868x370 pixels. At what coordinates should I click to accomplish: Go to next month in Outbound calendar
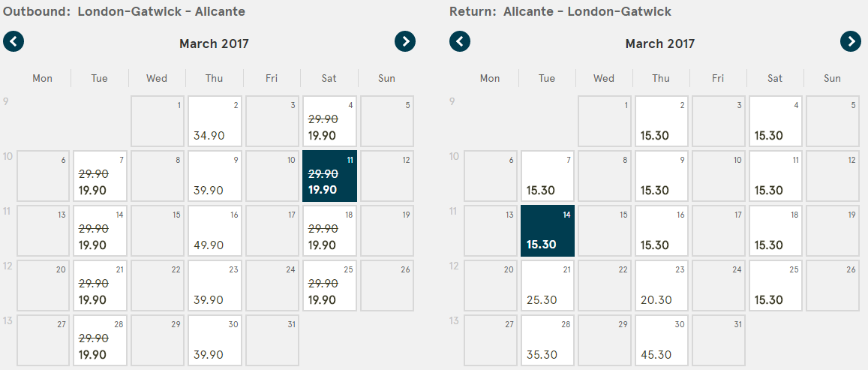(405, 41)
